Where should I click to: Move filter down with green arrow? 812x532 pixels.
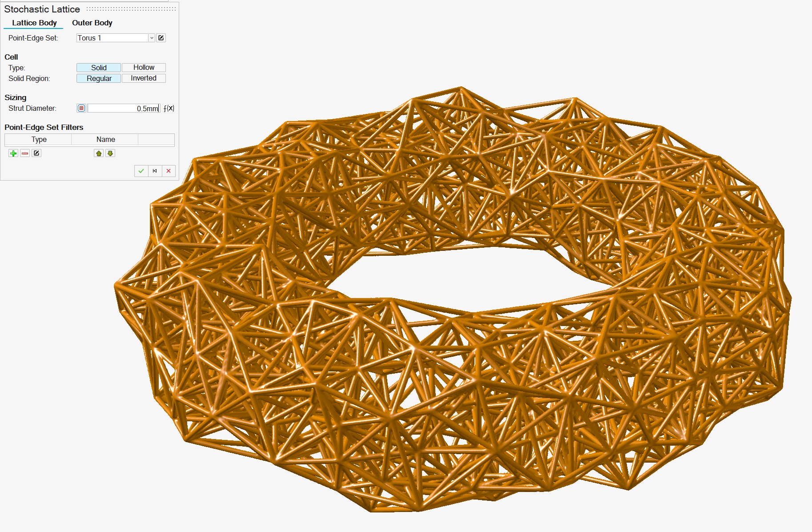(x=110, y=153)
